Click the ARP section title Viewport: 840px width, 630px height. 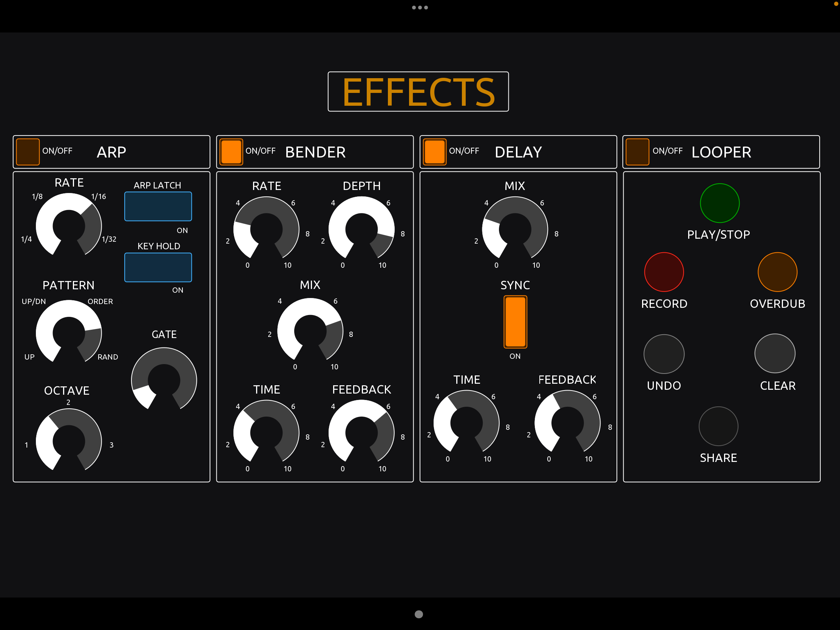click(111, 152)
